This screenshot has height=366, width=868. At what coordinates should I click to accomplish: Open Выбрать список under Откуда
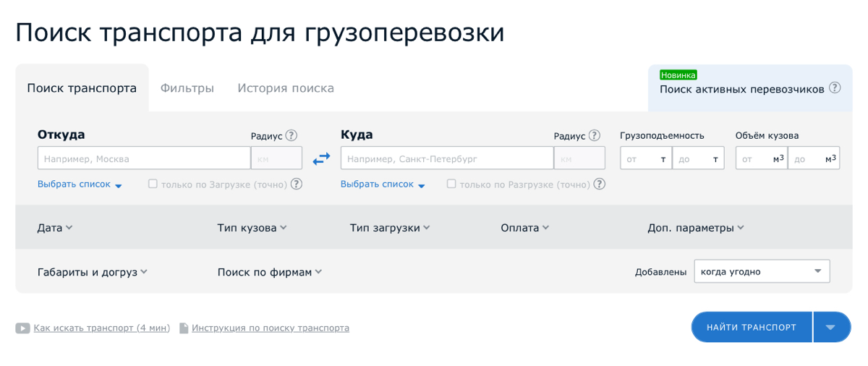pos(80,184)
